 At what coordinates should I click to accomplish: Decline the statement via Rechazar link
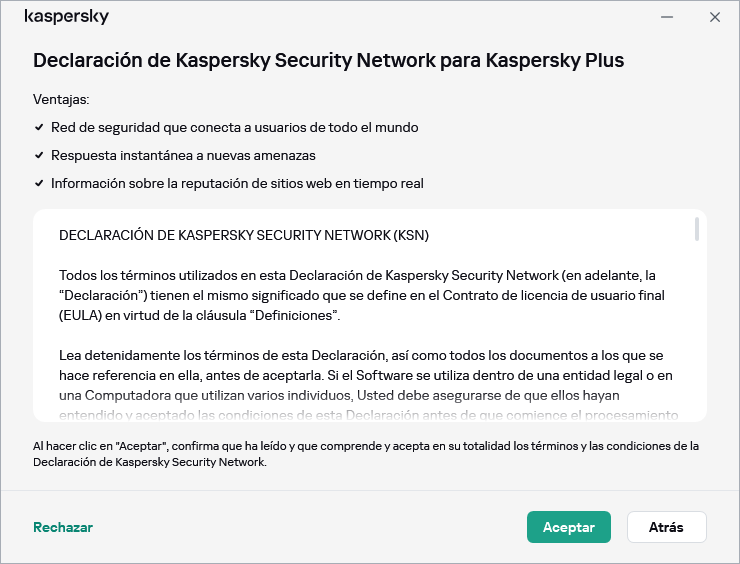(63, 527)
